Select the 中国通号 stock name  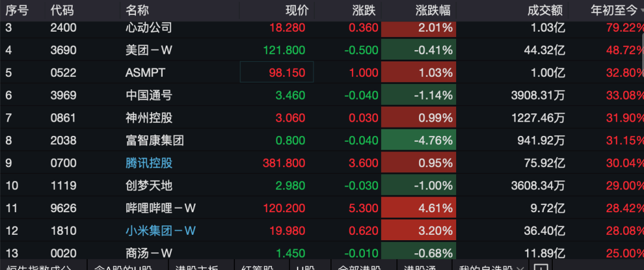coord(148,95)
